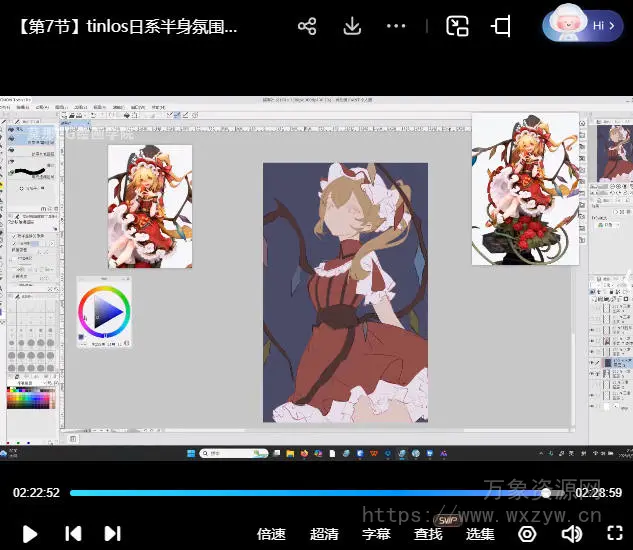Toggle 字幕 subtitles option
This screenshot has width=633, height=550.
tap(376, 534)
